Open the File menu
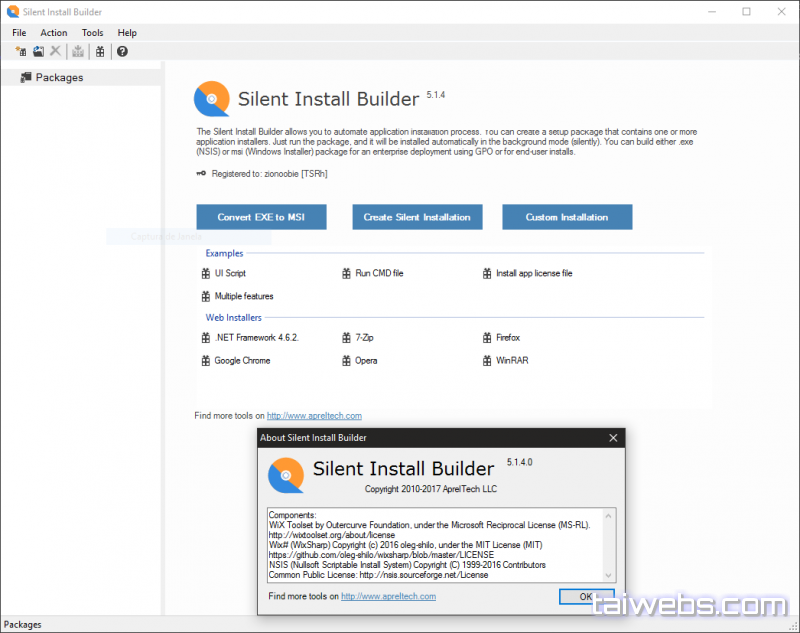Viewport: 800px width, 633px height. [19, 33]
